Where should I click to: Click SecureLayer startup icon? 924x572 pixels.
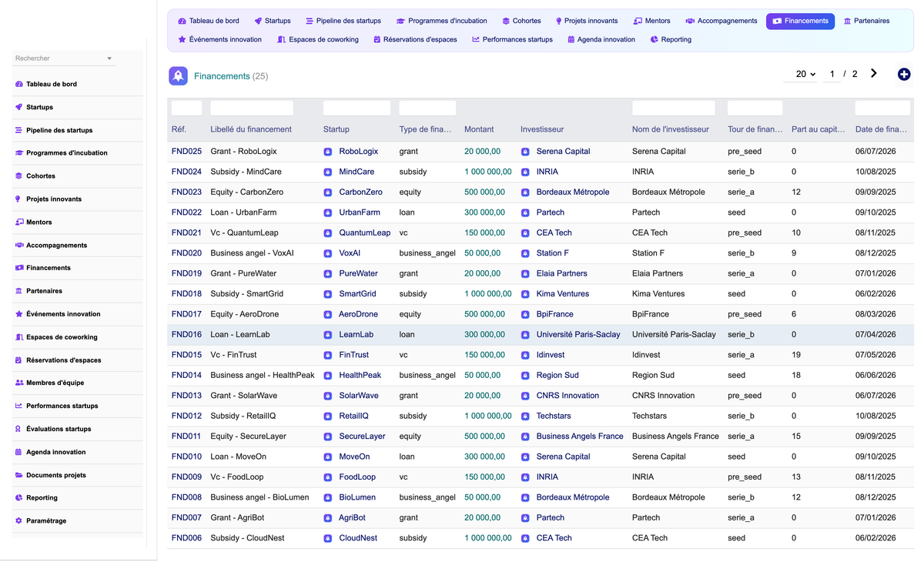(328, 437)
